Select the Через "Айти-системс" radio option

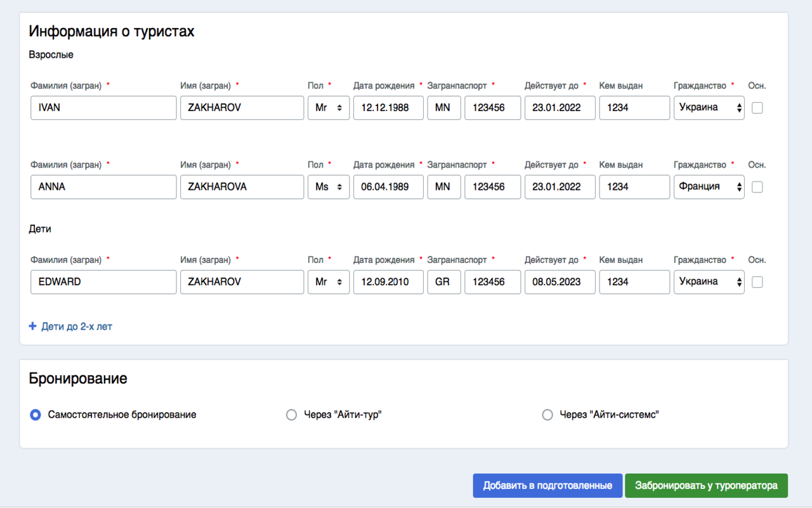pyautogui.click(x=547, y=415)
